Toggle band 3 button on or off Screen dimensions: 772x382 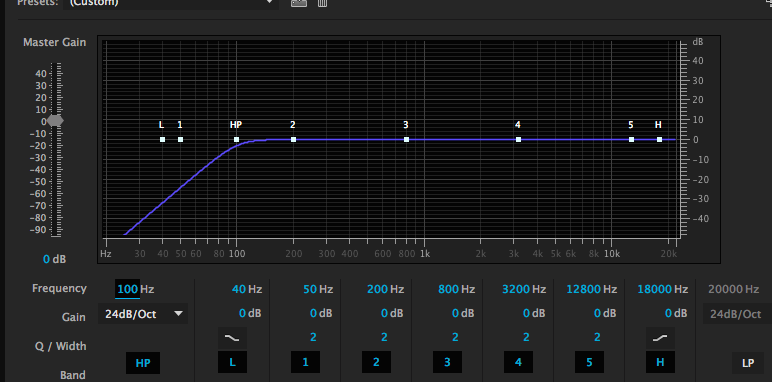[447, 363]
